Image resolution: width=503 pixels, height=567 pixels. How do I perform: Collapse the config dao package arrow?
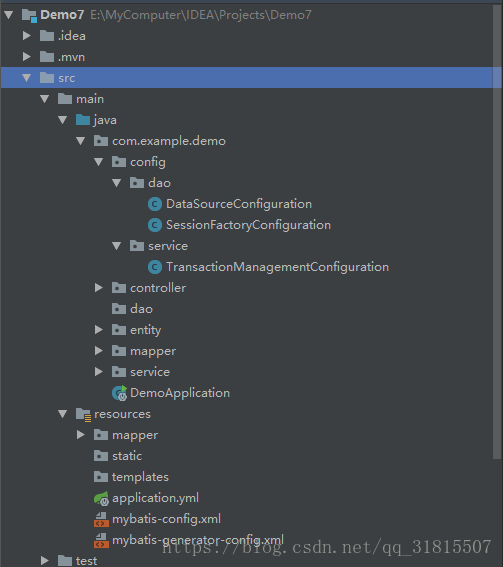point(117,183)
